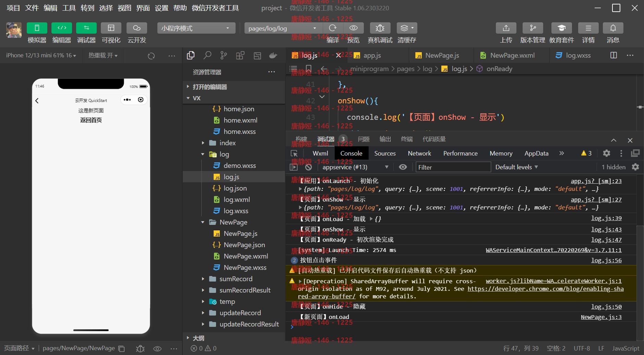Open the Network debugger tab
This screenshot has height=355, width=644.
click(419, 153)
